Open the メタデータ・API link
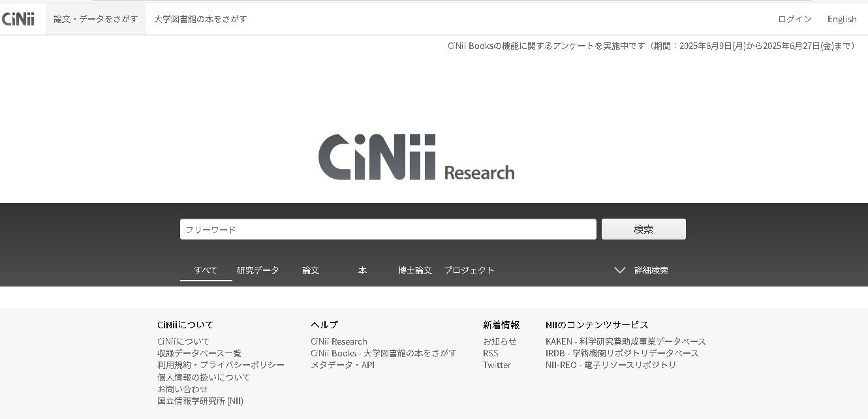 pyautogui.click(x=343, y=365)
